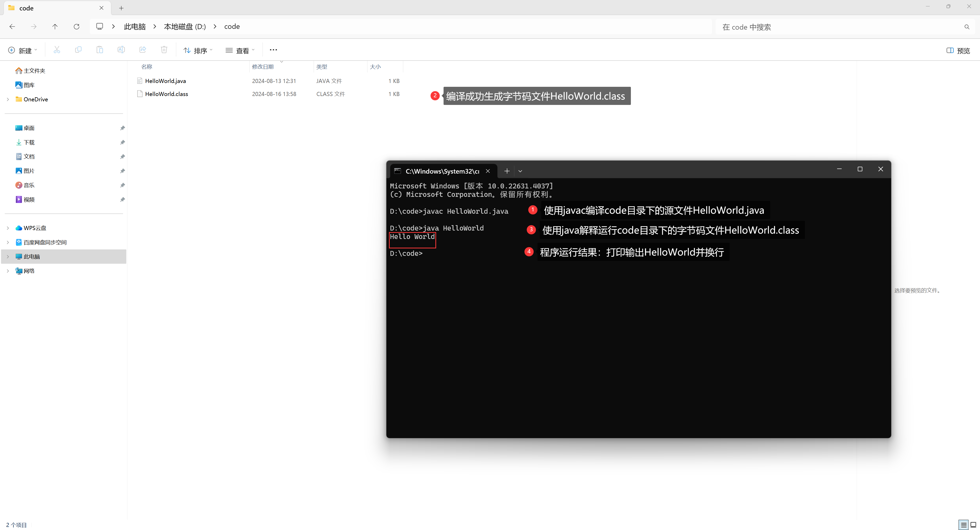The width and height of the screenshot is (980, 530).
Task: Open the See more ellipsis menu
Action: click(x=273, y=50)
